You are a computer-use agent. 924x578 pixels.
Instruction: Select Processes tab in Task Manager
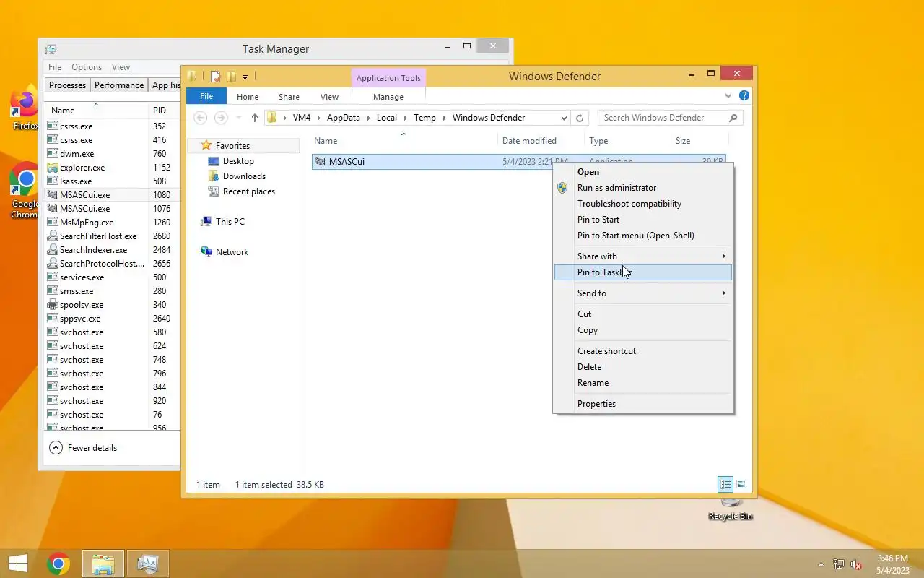coord(68,85)
